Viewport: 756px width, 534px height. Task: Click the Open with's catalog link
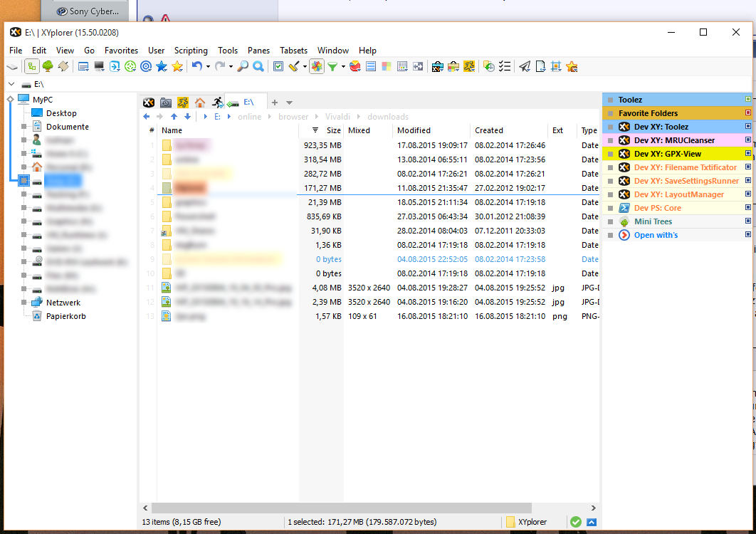point(656,235)
